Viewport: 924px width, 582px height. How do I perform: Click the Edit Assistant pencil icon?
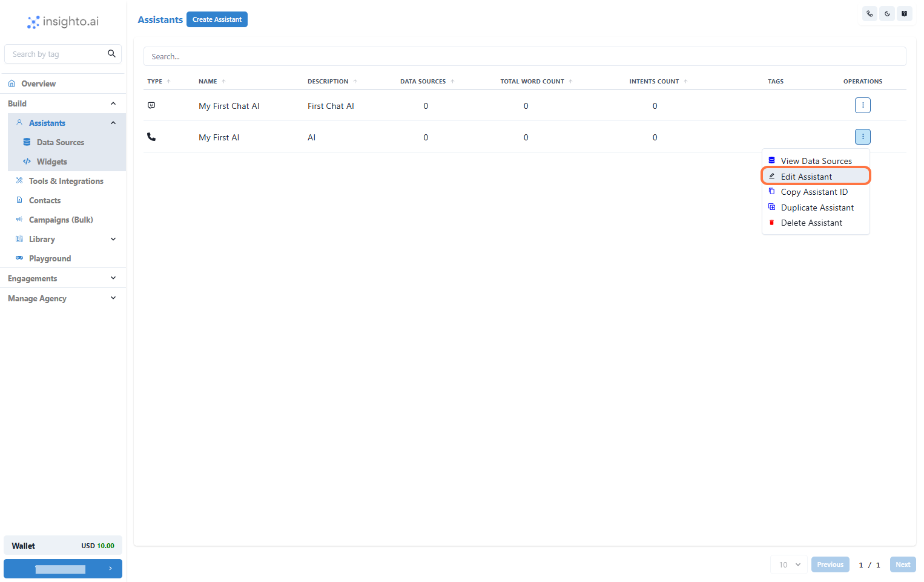[771, 176]
